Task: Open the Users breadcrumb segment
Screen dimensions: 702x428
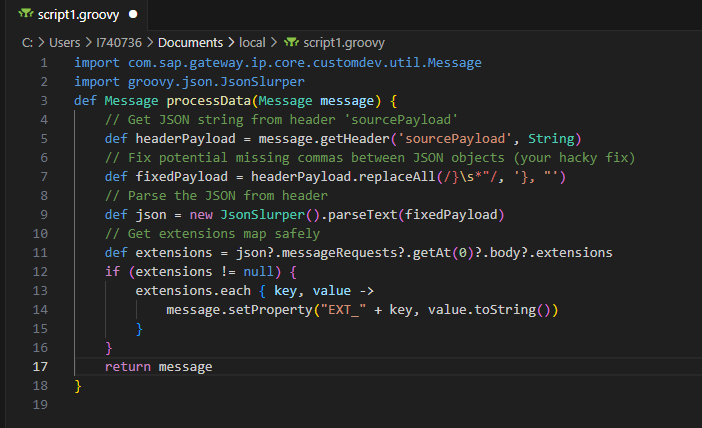Action: 64,43
